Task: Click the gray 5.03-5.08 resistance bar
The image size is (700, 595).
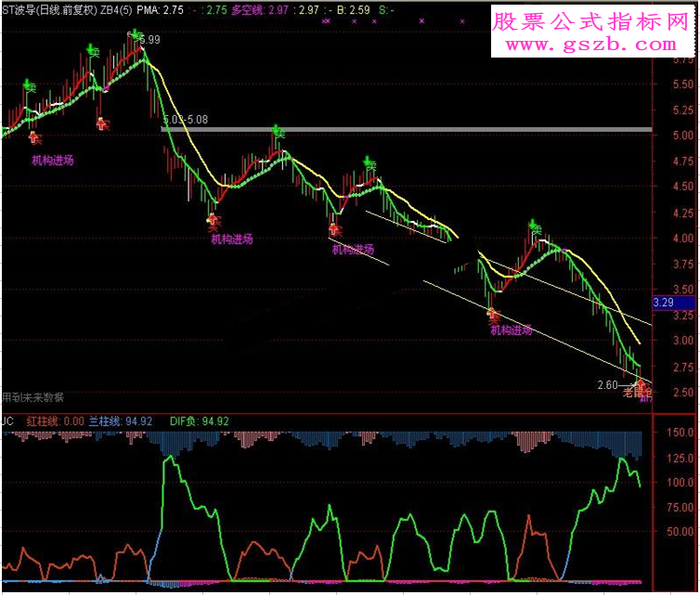Action: [x=407, y=129]
